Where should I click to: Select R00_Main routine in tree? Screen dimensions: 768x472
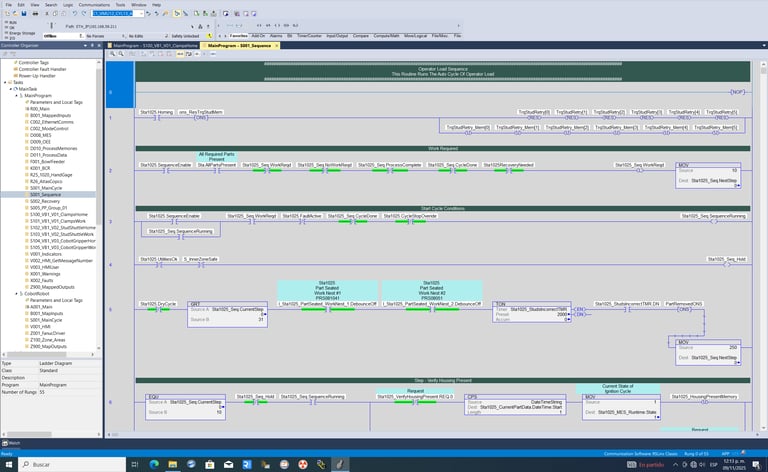click(x=40, y=109)
